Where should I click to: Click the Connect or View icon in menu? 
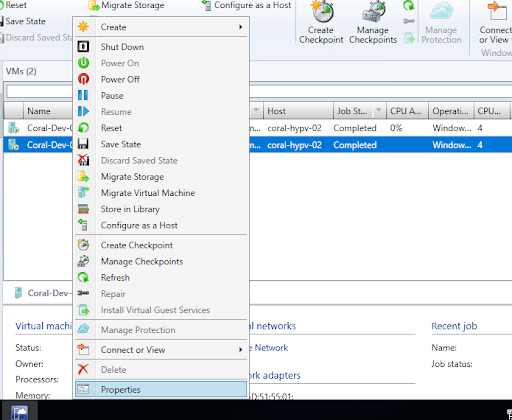pyautogui.click(x=83, y=350)
